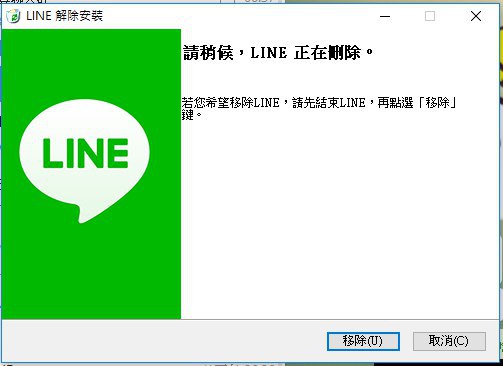This screenshot has width=503, height=366.
Task: Click the title text LINE 解除安裝
Action: coord(64,16)
